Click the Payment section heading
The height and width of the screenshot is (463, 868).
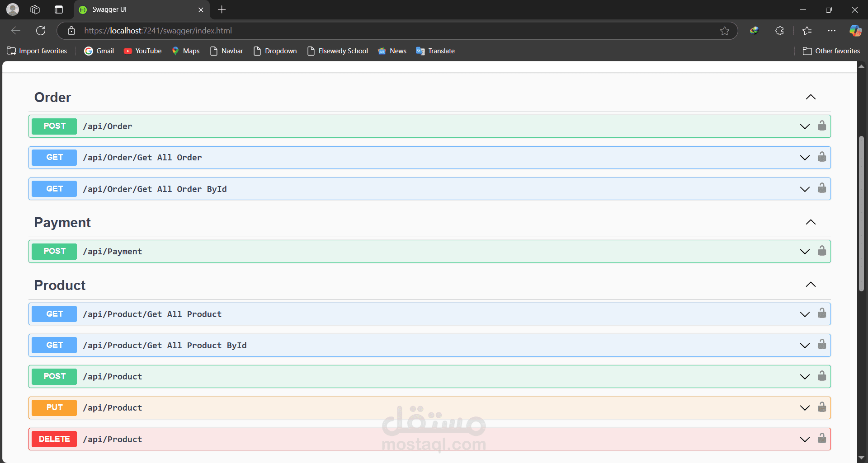pos(62,222)
